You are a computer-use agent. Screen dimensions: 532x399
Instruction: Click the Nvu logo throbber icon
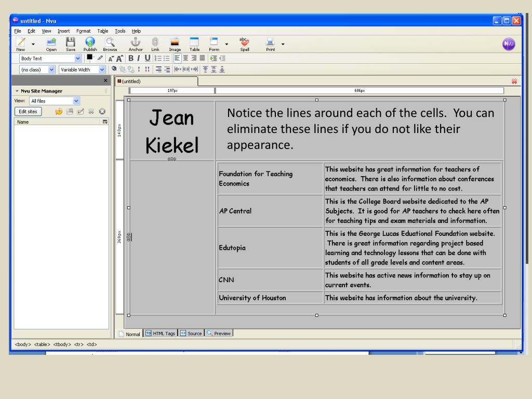pyautogui.click(x=509, y=44)
